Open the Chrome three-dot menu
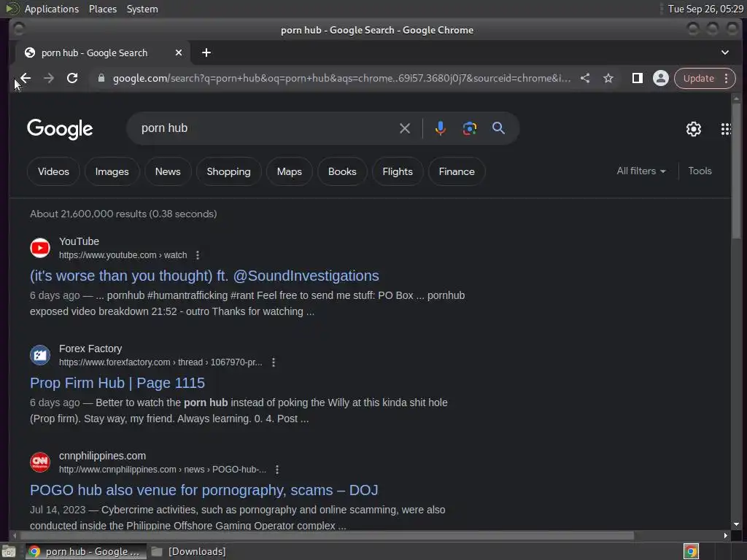Screen dimensions: 747x560 [x=726, y=78]
